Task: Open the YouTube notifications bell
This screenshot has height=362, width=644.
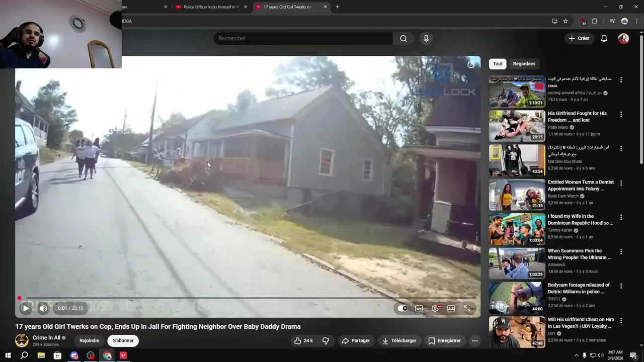Action: (x=604, y=38)
